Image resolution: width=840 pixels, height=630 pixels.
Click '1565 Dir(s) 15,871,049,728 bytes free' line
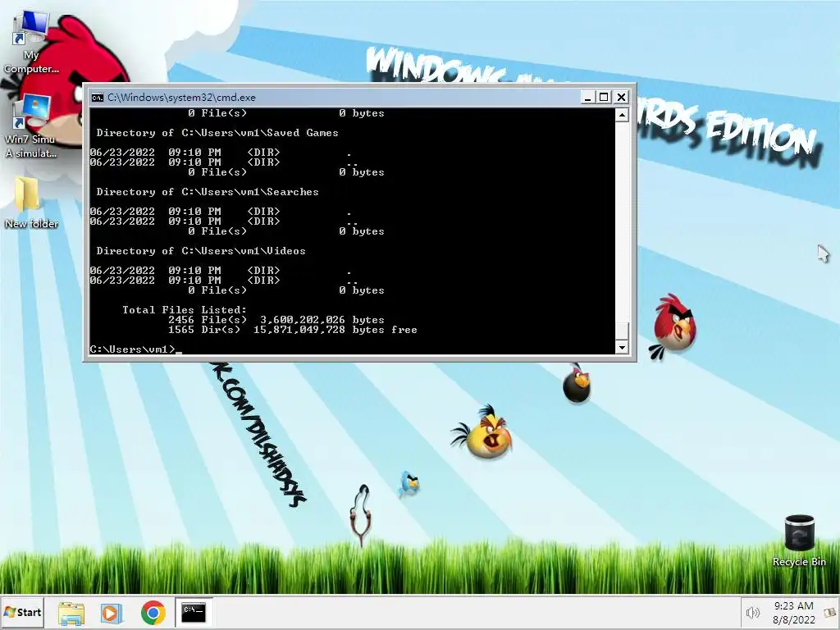(x=293, y=330)
